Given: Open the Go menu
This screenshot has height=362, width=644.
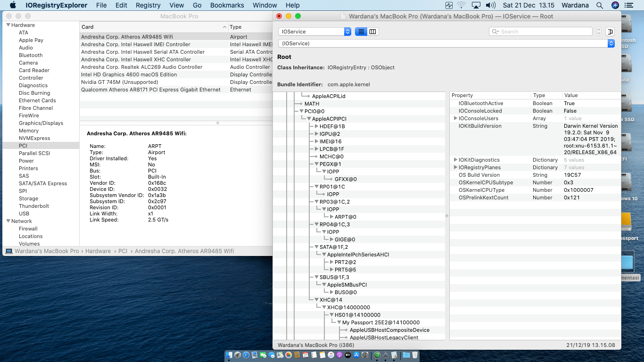Looking at the screenshot, I should pos(197,5).
